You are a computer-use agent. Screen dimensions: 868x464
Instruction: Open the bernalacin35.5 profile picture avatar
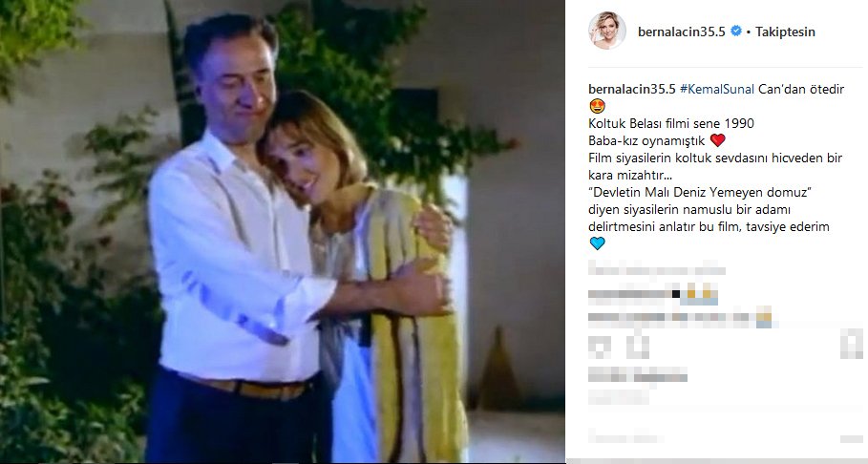(607, 31)
